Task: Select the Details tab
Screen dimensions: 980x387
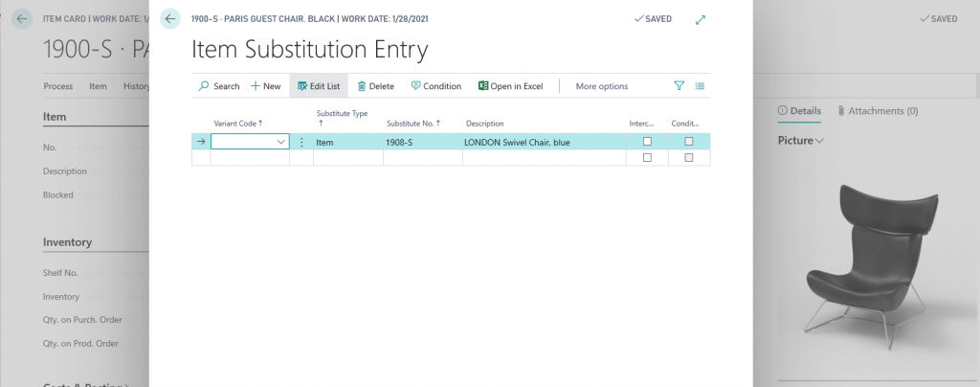Action: pos(799,111)
